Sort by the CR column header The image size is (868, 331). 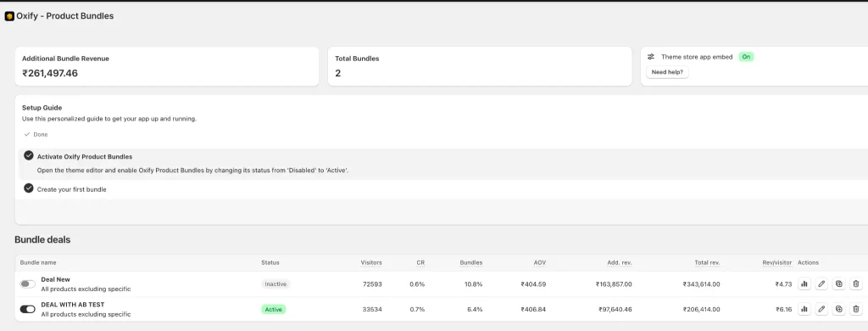[420, 262]
